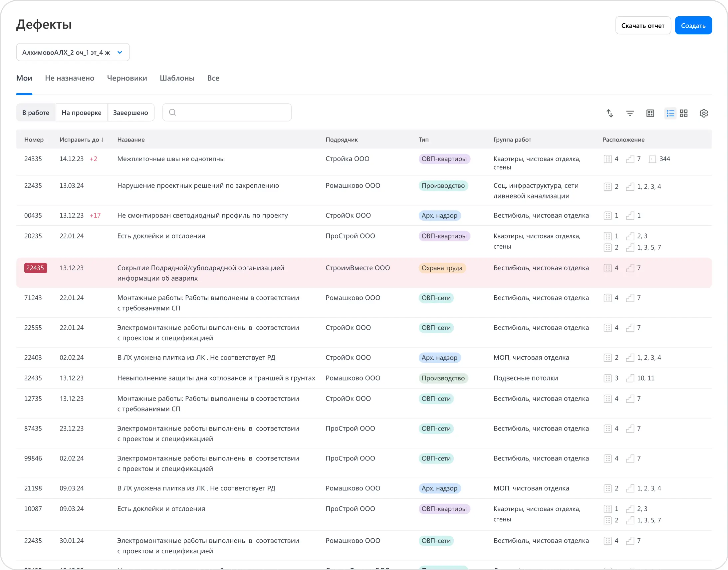Open defect Межплиточные швы не однотипны
This screenshot has width=728, height=570.
171,159
